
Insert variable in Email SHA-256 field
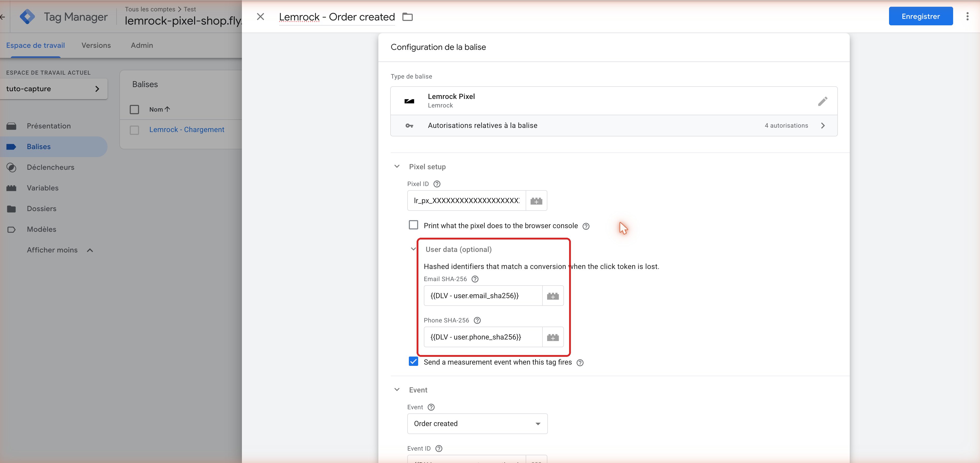[x=552, y=296]
